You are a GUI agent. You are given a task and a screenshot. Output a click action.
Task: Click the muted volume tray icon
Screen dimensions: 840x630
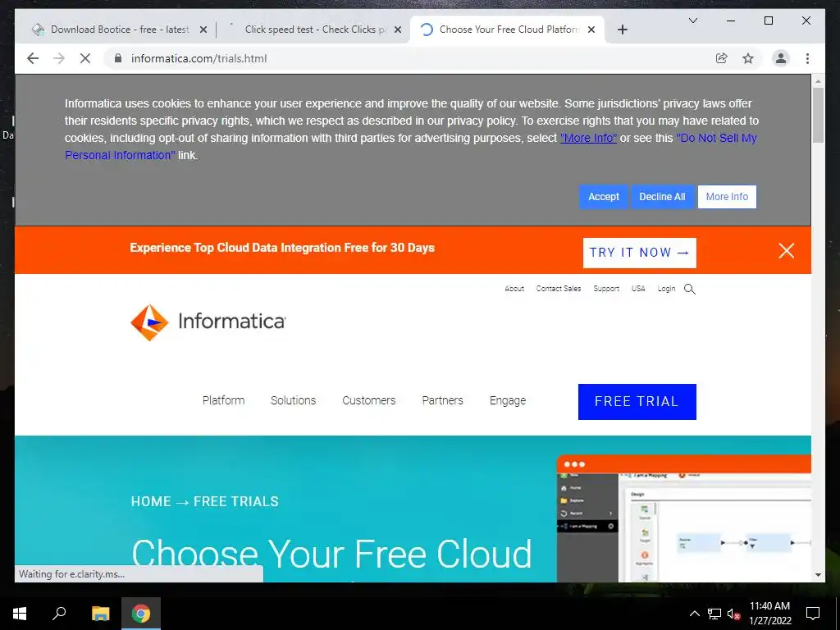(x=733, y=614)
